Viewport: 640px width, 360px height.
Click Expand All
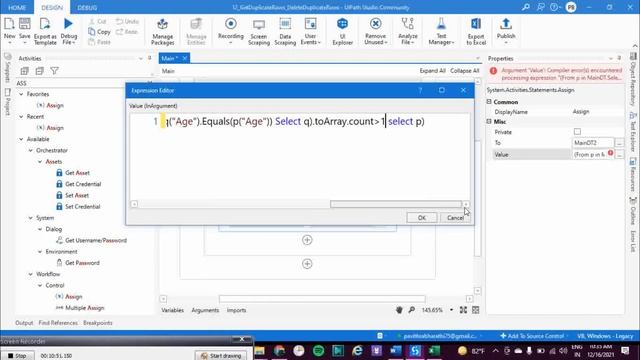tap(432, 71)
